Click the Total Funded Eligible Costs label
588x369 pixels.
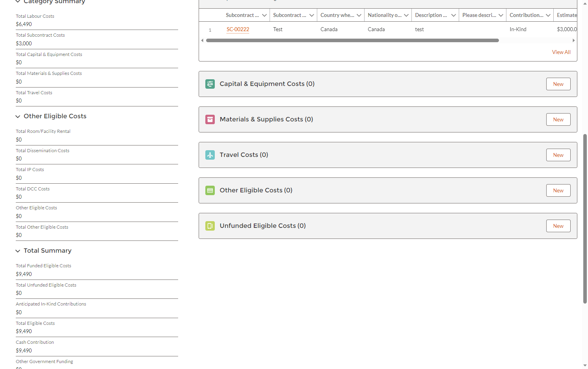(43, 266)
